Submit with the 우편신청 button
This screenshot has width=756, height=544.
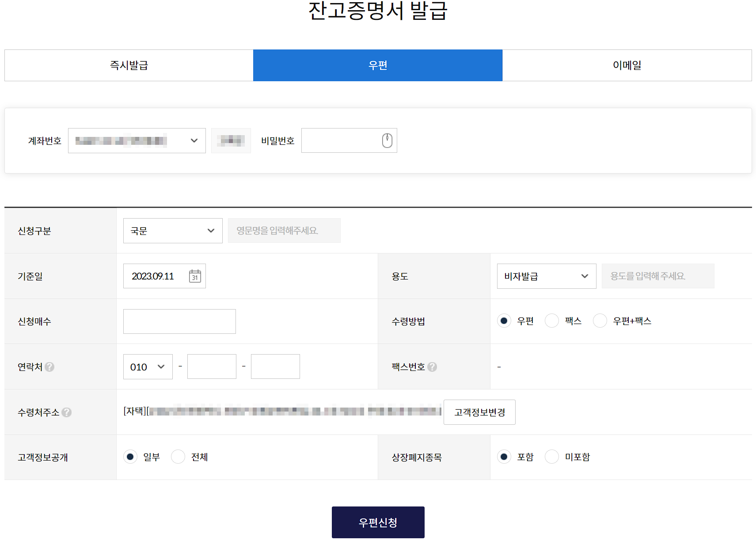click(378, 522)
